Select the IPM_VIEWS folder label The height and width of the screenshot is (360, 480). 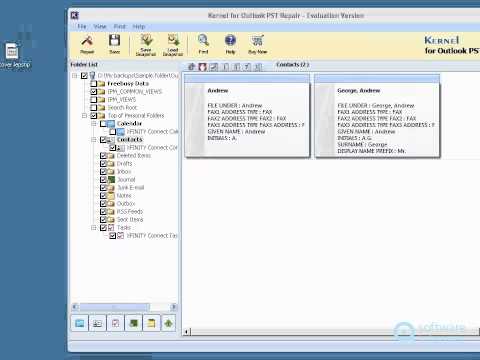122,100
